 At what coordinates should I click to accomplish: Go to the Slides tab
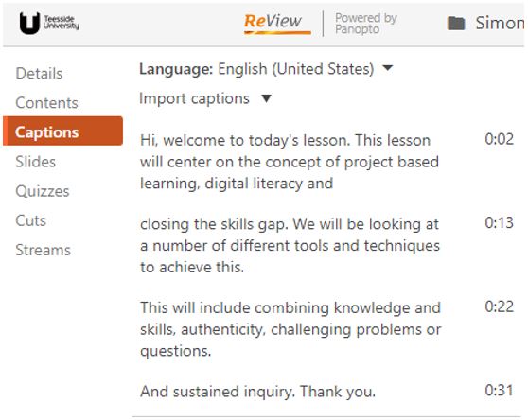36,162
